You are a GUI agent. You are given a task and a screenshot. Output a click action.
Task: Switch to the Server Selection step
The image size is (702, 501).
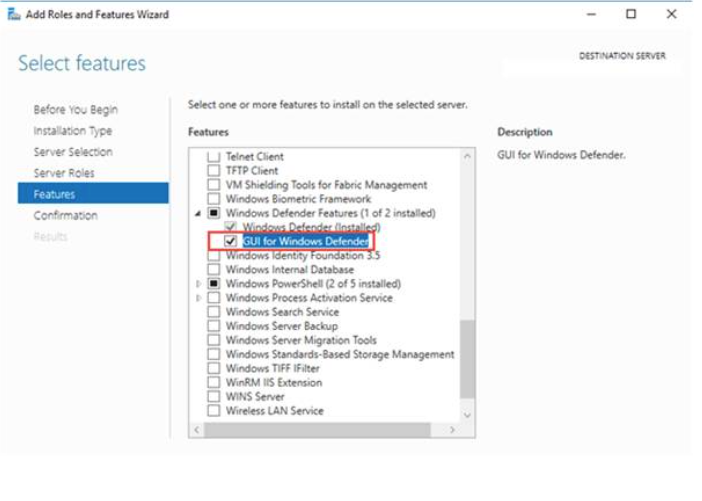[73, 152]
